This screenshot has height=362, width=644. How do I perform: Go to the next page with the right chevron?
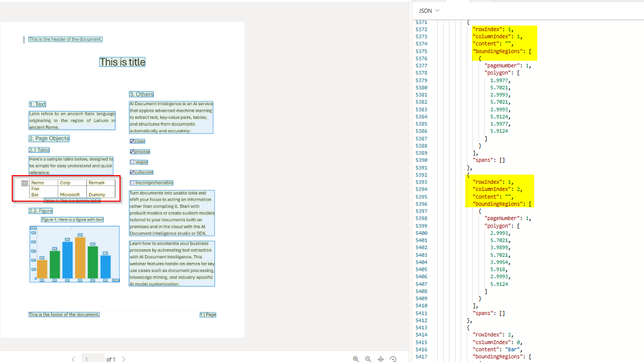pos(123,359)
